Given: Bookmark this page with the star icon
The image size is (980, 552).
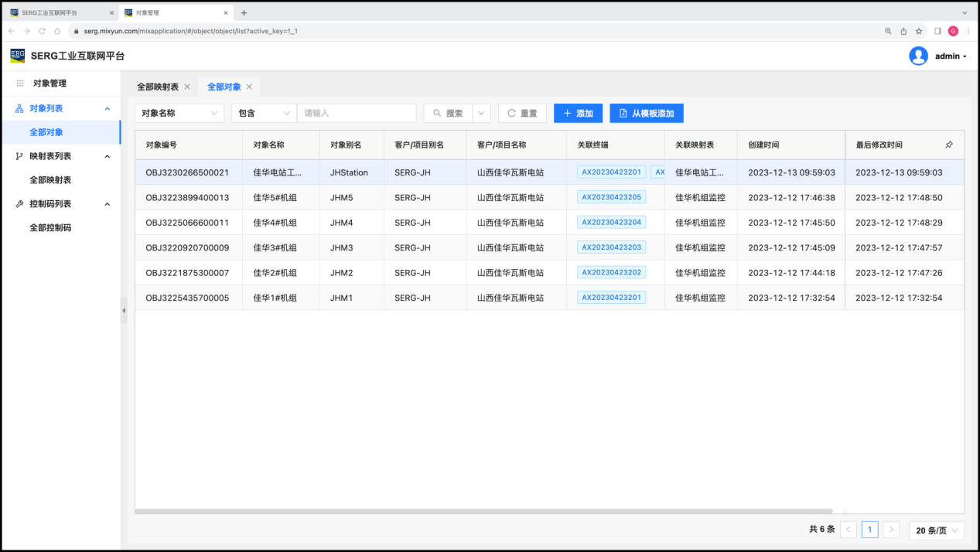Looking at the screenshot, I should pyautogui.click(x=919, y=31).
